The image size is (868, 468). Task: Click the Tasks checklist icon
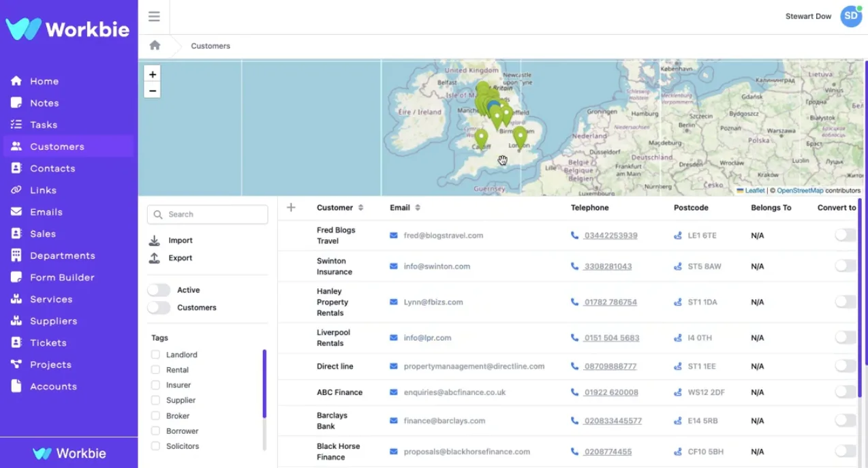[x=16, y=125]
